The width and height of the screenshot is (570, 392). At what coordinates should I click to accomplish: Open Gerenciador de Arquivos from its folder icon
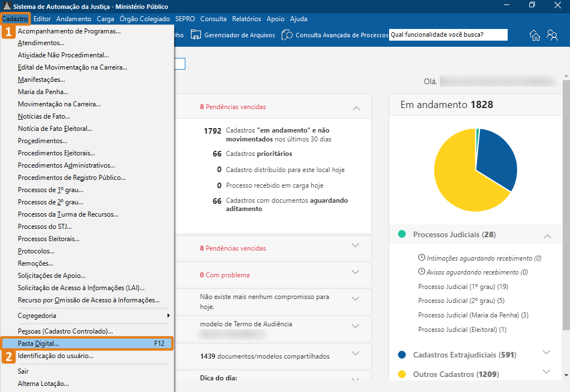[196, 35]
